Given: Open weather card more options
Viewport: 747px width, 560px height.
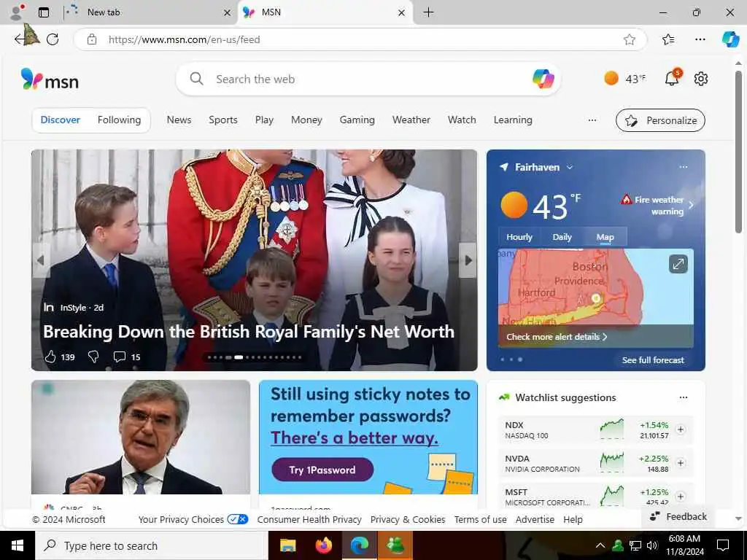Looking at the screenshot, I should click(683, 167).
